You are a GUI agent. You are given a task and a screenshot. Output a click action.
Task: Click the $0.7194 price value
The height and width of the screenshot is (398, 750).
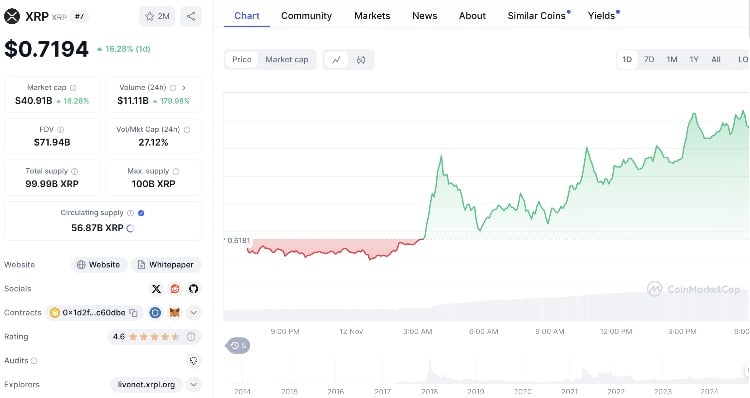tap(46, 49)
